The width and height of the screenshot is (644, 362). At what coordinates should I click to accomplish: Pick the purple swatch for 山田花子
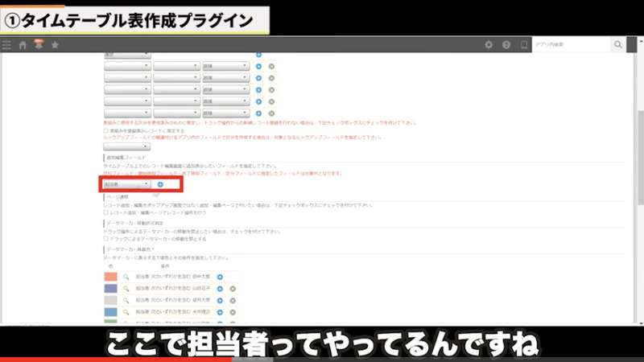point(111,288)
